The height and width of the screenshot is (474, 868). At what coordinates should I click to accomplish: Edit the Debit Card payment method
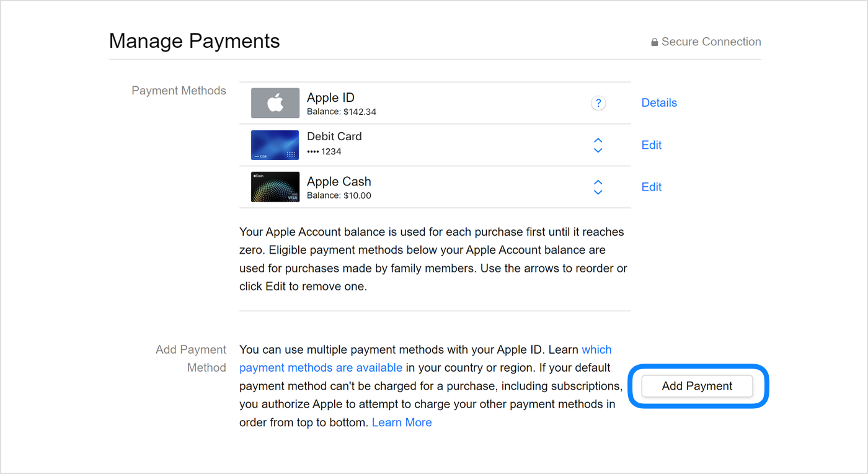click(652, 145)
